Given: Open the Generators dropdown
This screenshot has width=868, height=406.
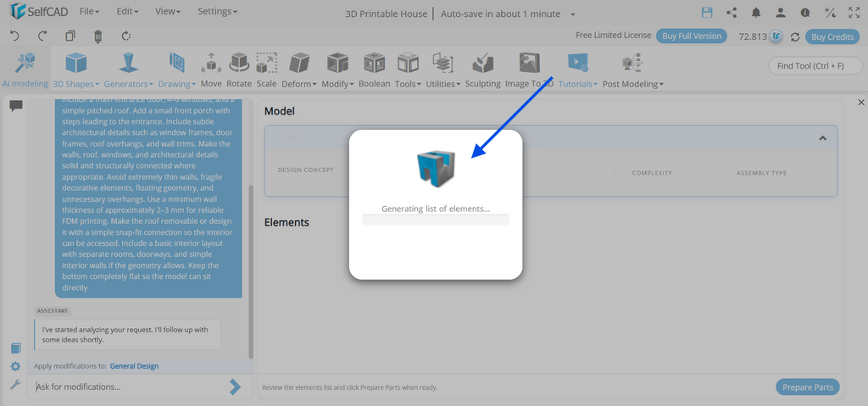Looking at the screenshot, I should (129, 70).
